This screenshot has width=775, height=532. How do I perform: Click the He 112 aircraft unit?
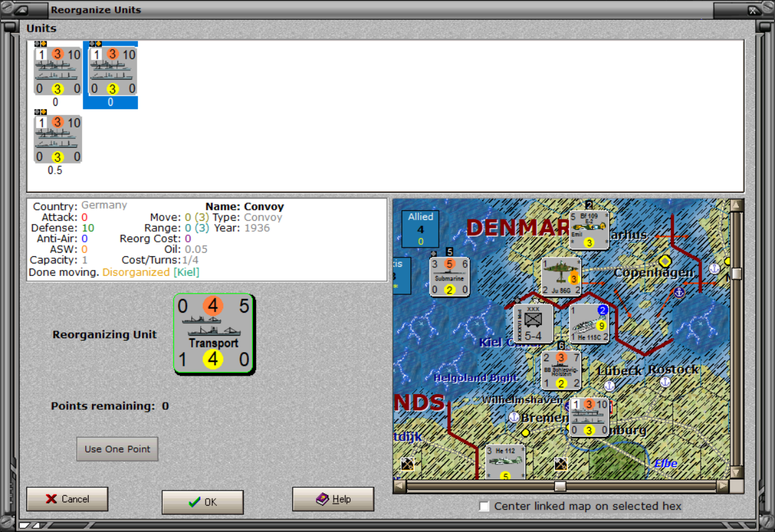coord(505,462)
